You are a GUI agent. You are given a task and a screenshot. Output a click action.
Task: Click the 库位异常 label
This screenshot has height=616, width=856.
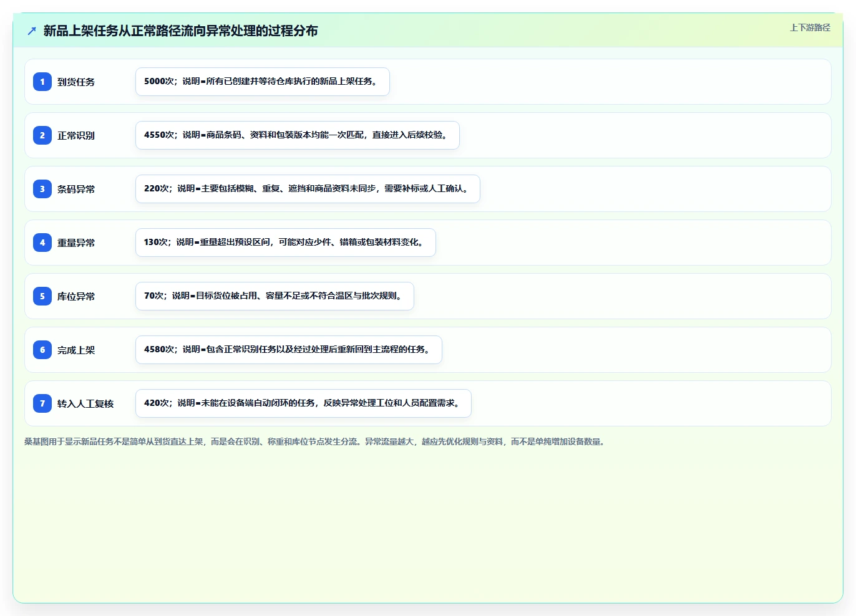(x=76, y=296)
